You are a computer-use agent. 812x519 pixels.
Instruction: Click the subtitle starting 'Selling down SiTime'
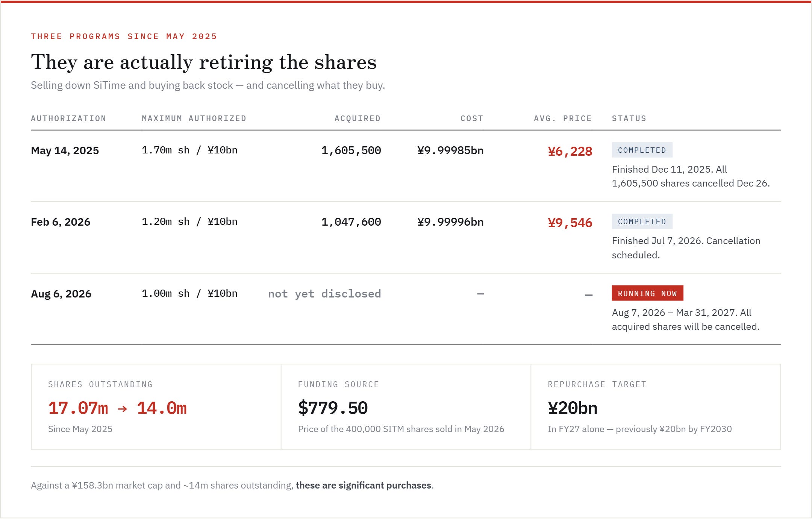[208, 85]
